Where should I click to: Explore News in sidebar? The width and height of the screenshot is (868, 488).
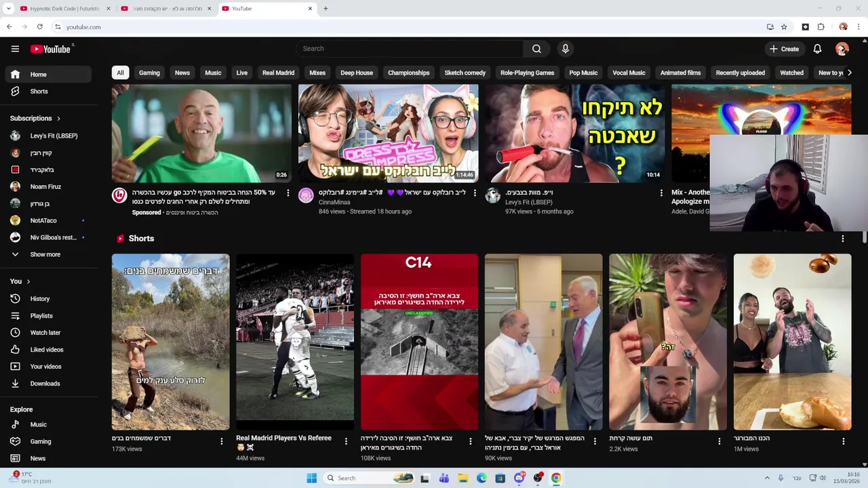click(47, 458)
